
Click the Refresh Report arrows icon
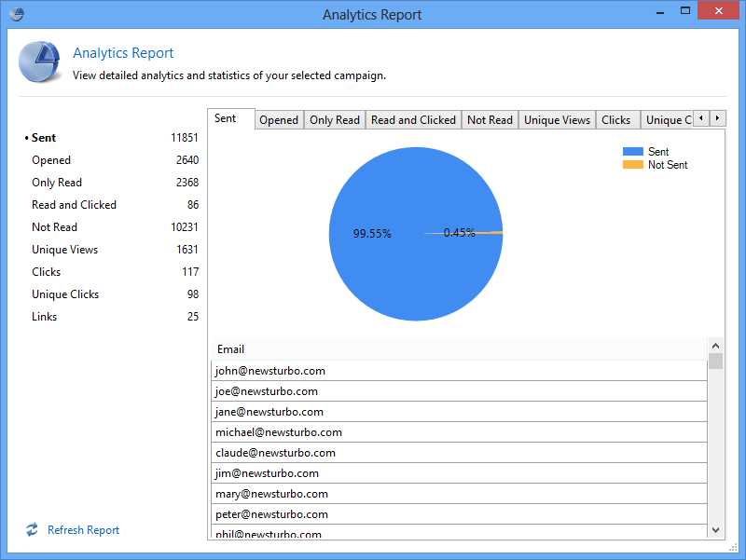tap(32, 529)
